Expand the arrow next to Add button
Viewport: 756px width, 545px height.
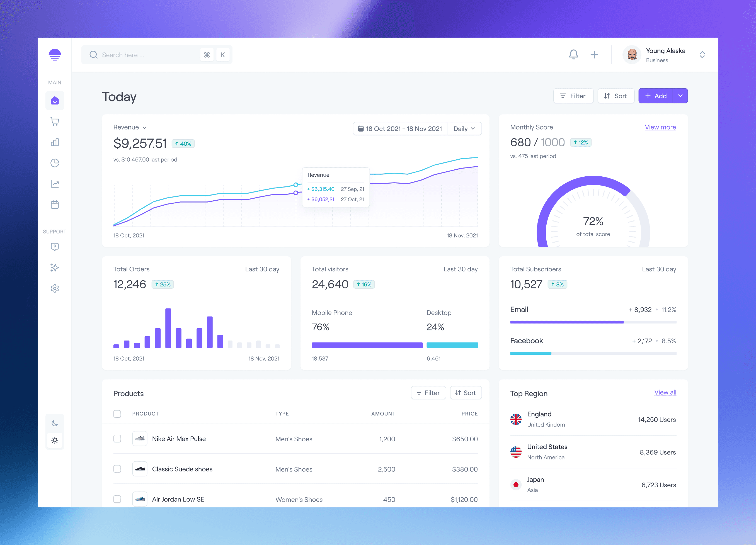click(680, 96)
